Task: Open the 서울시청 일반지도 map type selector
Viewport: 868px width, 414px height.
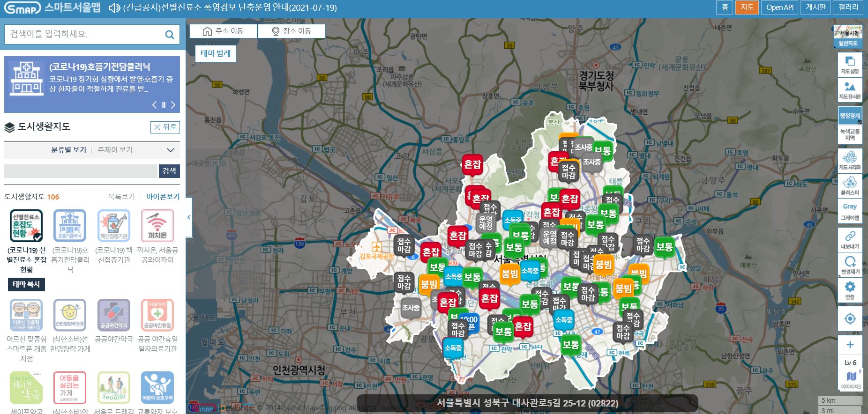Action: pyautogui.click(x=848, y=37)
